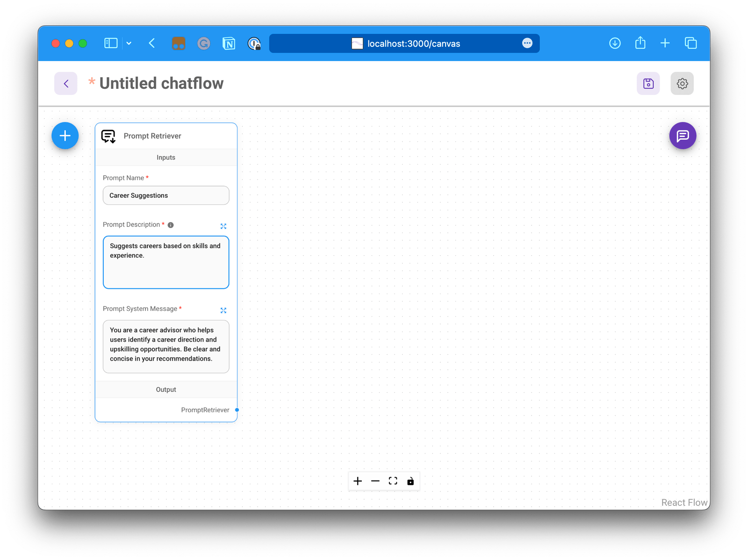
Task: Open a new browser tab
Action: click(x=665, y=43)
